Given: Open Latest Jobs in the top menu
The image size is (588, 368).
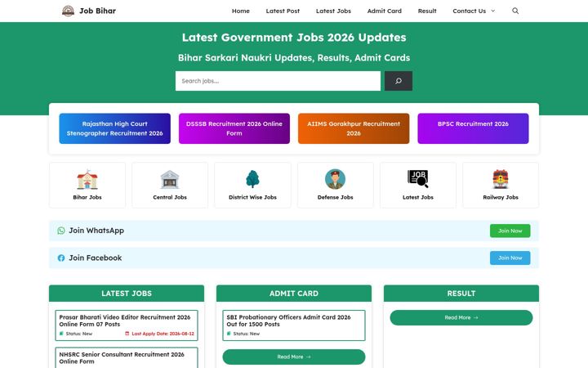Looking at the screenshot, I should (x=333, y=11).
